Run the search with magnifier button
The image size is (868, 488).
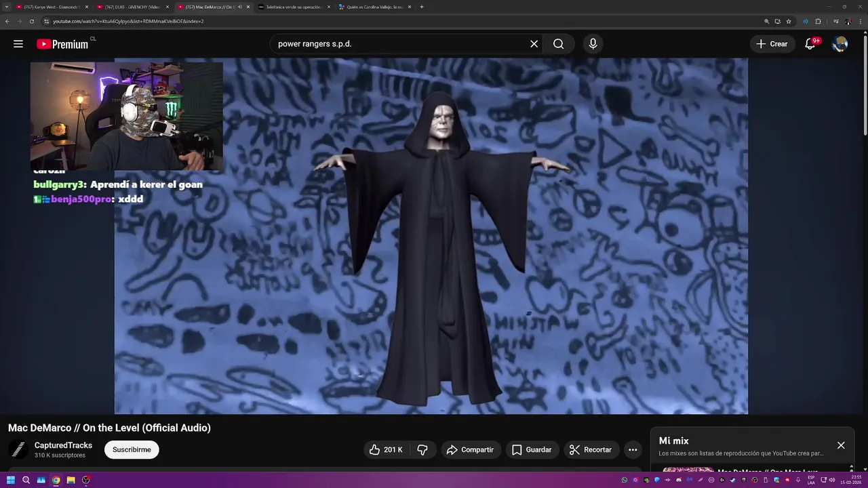pos(558,44)
